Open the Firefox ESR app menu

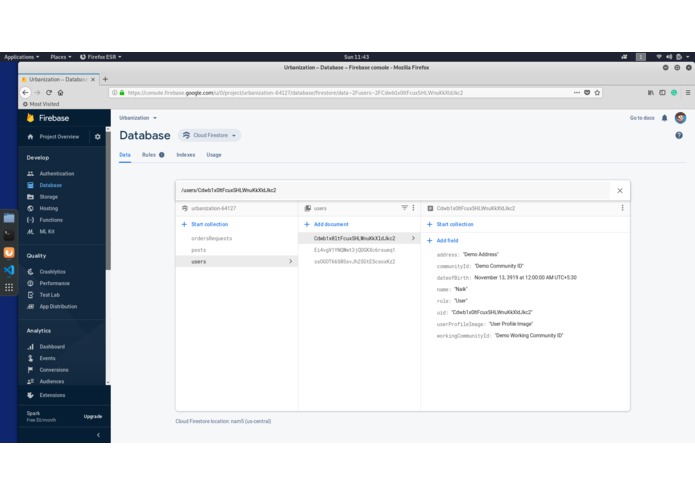(101, 57)
